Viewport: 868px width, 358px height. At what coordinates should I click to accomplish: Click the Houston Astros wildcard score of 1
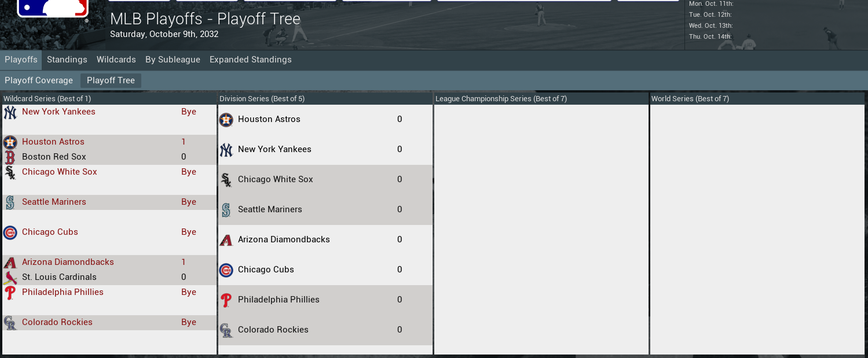click(x=184, y=142)
